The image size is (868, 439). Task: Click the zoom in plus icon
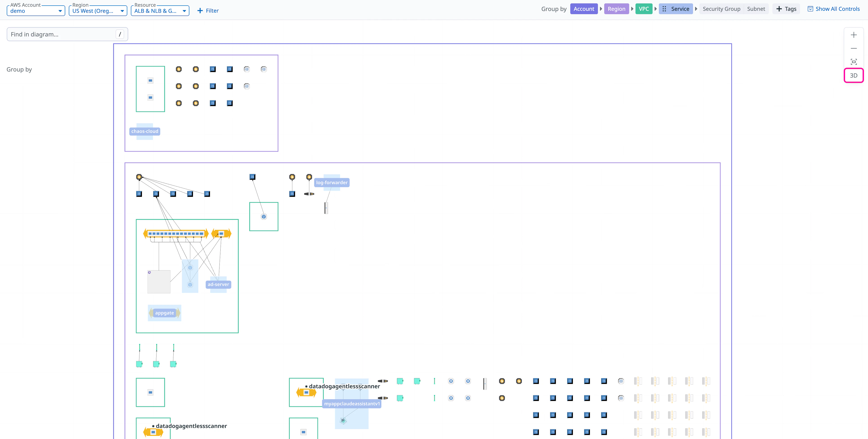(x=854, y=35)
